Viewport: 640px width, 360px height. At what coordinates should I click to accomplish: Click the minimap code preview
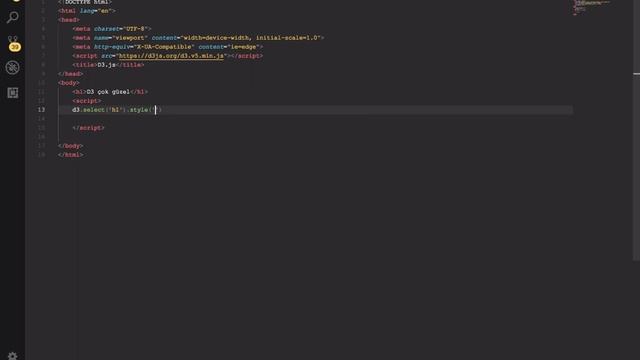(x=591, y=7)
